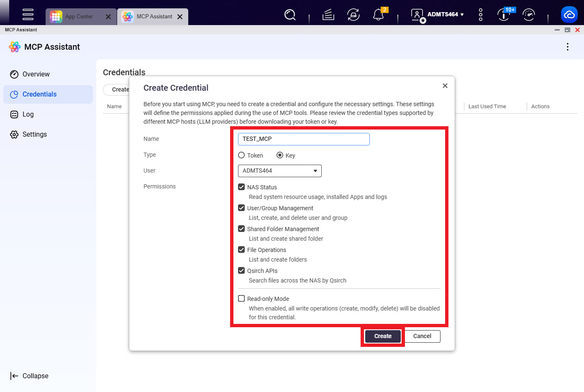Open the dashboard gauge icon

529,15
